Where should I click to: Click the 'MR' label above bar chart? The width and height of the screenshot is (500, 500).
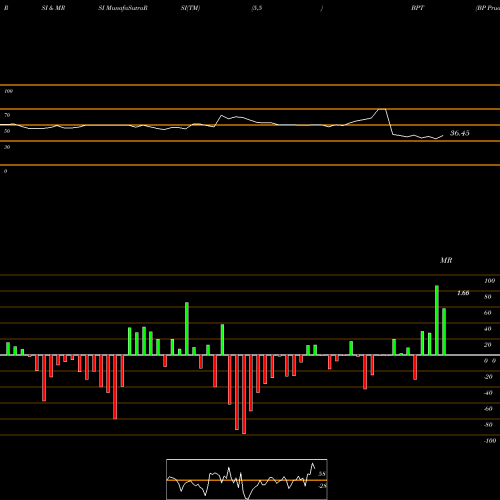(446, 260)
